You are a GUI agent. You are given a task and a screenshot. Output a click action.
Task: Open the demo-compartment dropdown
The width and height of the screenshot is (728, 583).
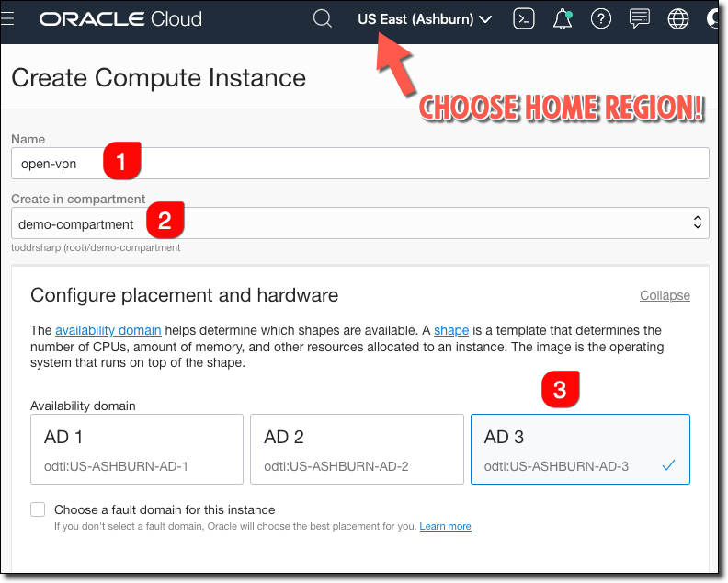[x=359, y=223]
